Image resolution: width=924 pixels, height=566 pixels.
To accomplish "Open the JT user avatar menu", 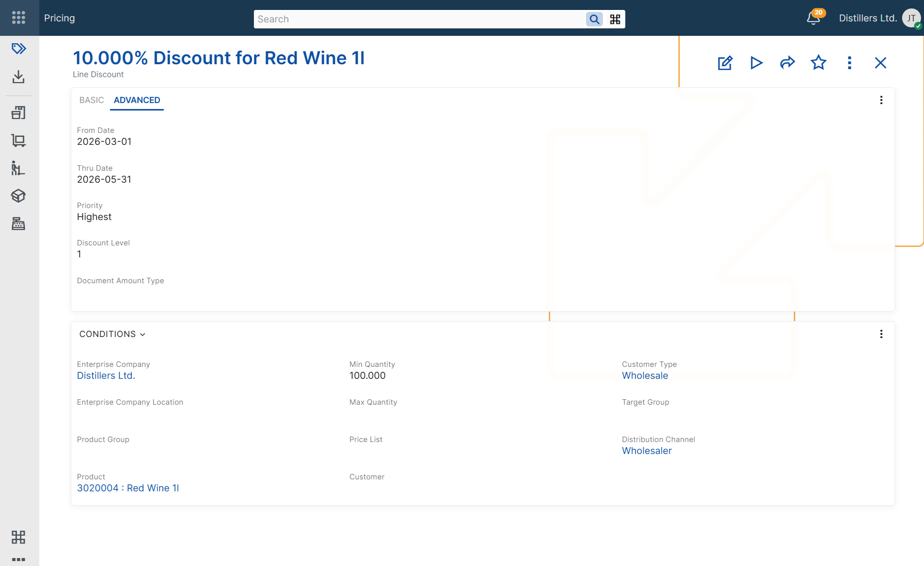I will pos(912,18).
